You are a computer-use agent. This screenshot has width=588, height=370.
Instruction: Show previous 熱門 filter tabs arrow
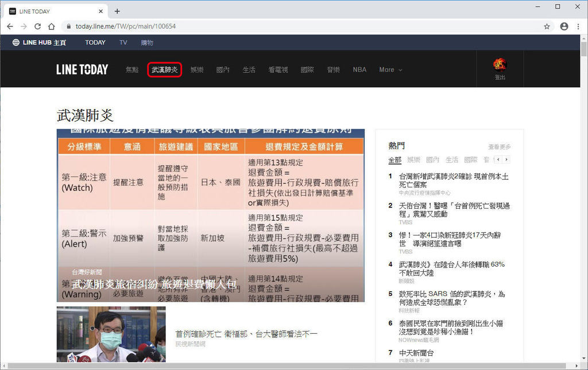point(498,160)
